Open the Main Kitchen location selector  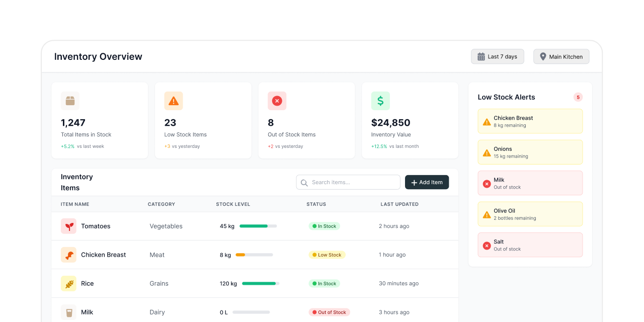pyautogui.click(x=561, y=56)
